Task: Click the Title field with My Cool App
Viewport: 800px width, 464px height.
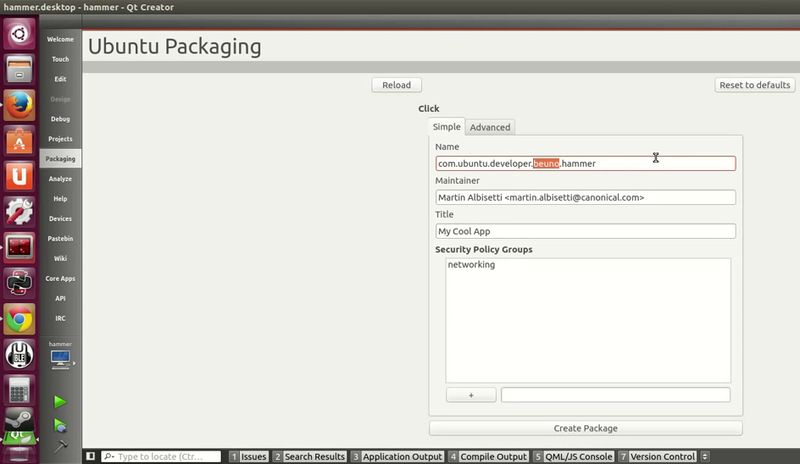Action: pos(586,231)
